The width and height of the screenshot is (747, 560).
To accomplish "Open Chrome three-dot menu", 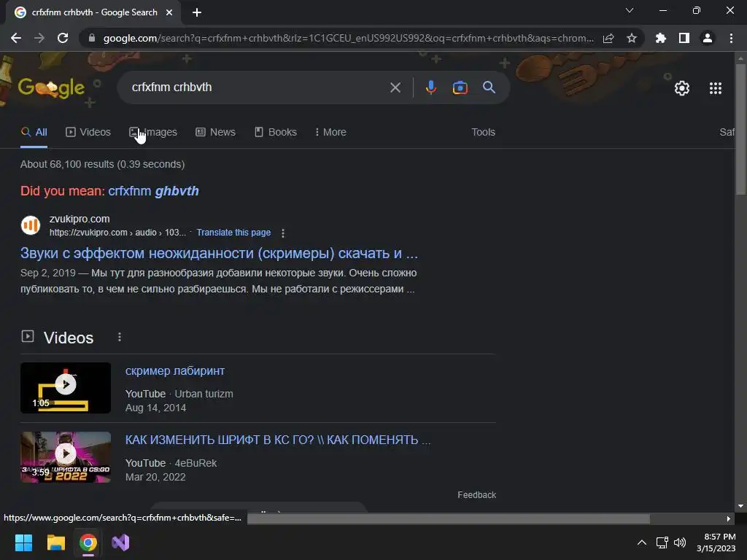I will [731, 38].
